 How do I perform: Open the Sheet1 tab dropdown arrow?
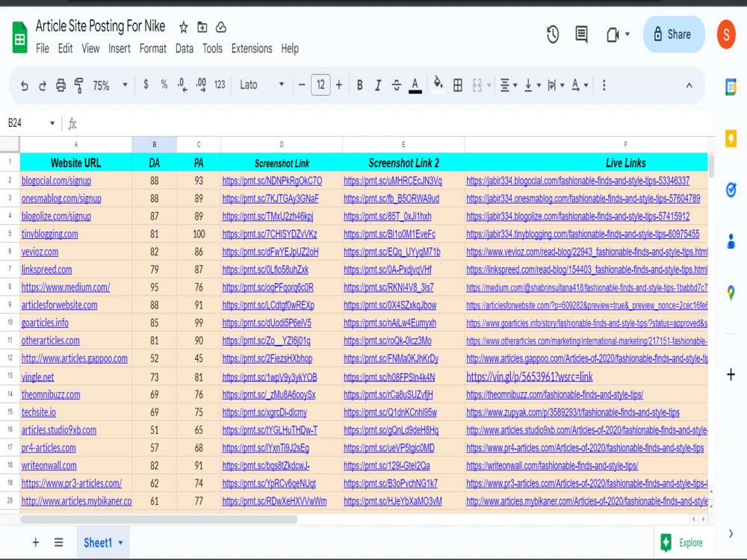tap(120, 542)
